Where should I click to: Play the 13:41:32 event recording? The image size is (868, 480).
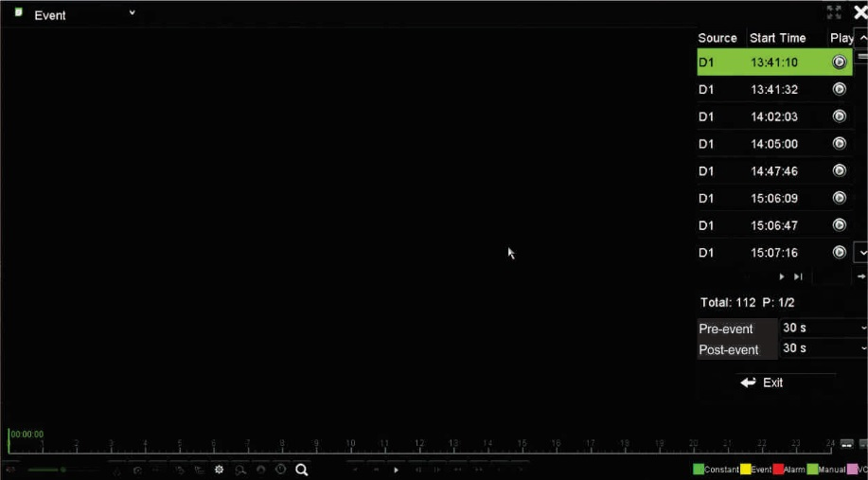click(x=840, y=89)
